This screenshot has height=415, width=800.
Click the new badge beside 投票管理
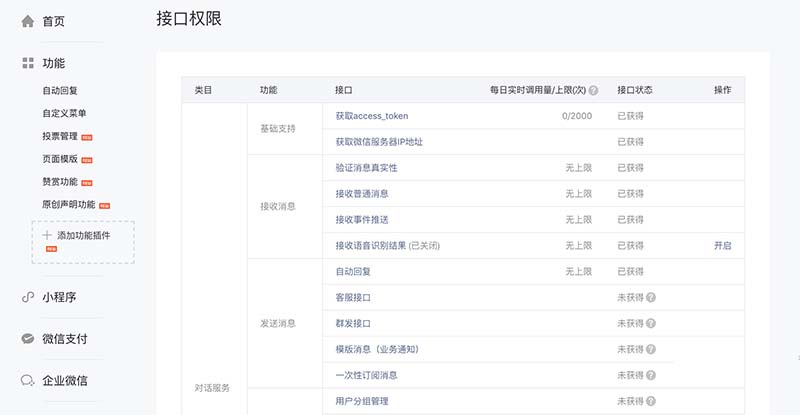click(87, 137)
